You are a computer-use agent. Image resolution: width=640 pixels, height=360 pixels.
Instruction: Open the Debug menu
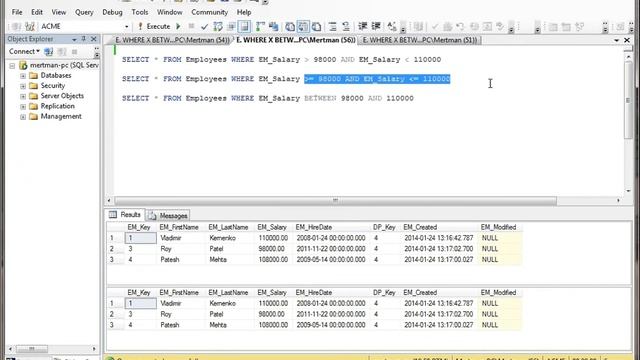(x=112, y=12)
